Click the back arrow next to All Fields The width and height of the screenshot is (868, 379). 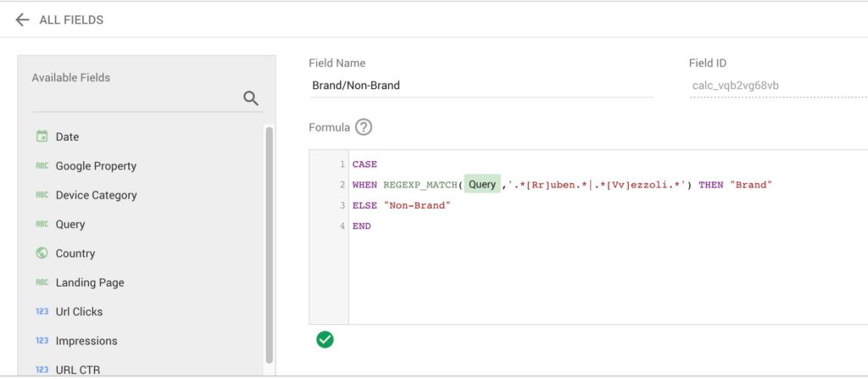(x=22, y=20)
